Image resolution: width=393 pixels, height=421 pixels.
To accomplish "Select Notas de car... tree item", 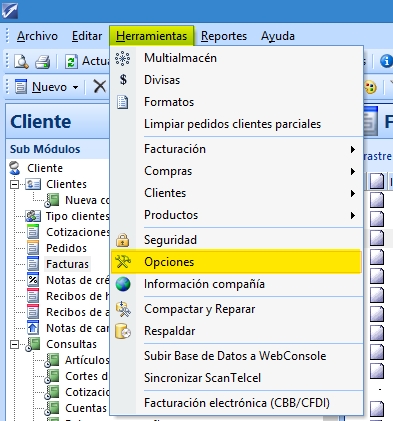I will coord(77,328).
